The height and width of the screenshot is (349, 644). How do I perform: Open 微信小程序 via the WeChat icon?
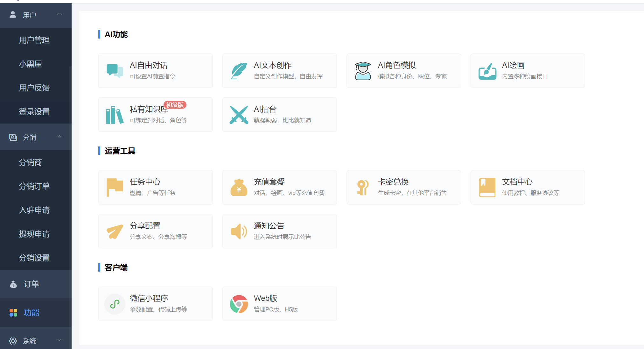tap(115, 304)
